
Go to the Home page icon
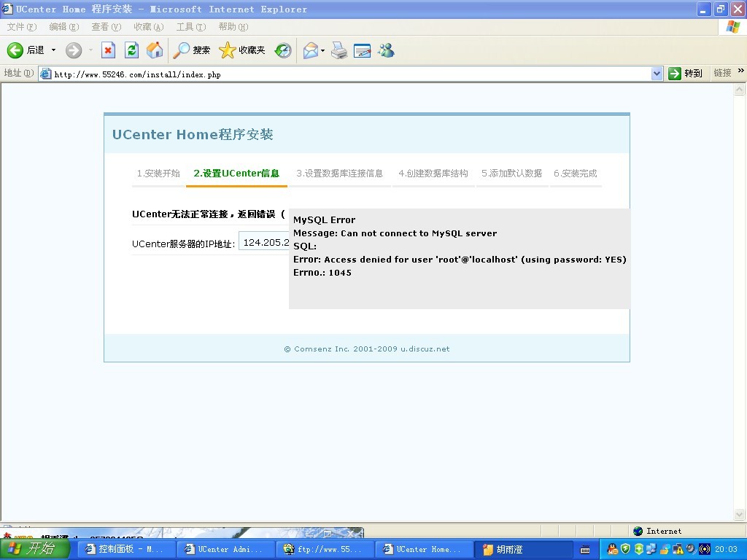point(155,50)
